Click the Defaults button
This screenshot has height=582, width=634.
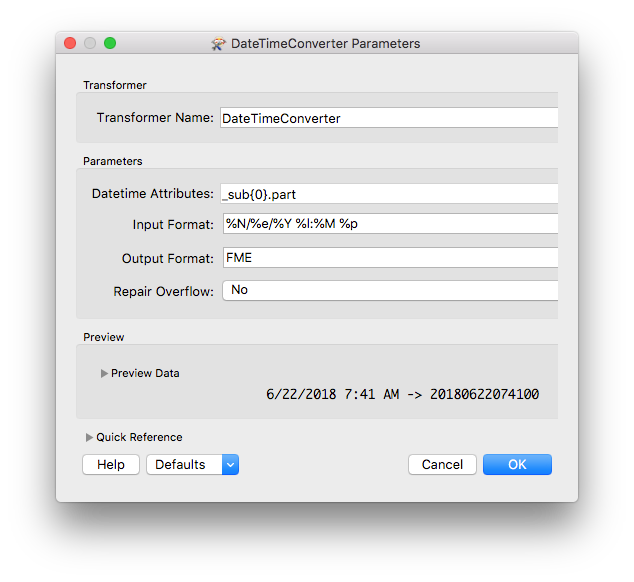[x=184, y=464]
